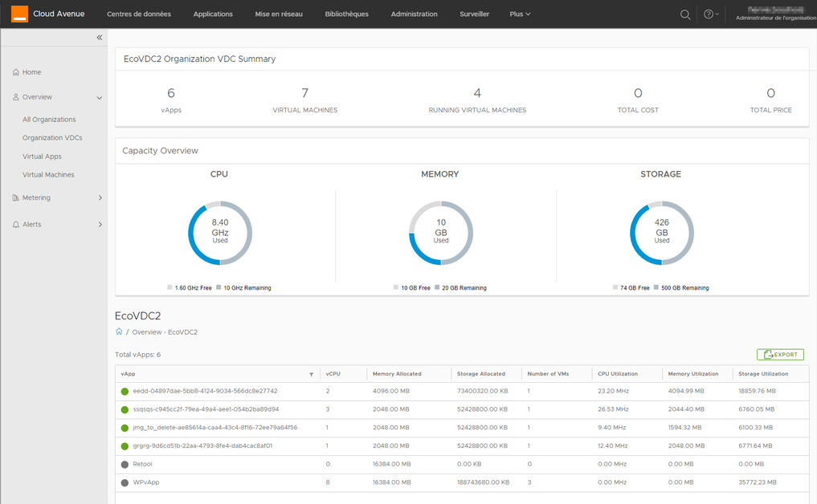Screen dimensions: 817x504
Task: Open the Surveiller menu
Action: click(474, 14)
